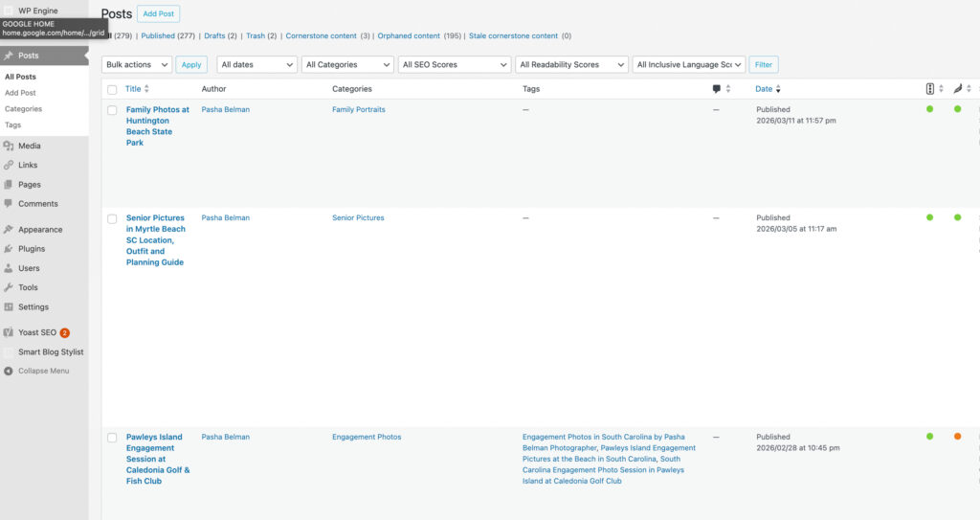
Task: Toggle the select-all posts checkbox
Action: (x=112, y=89)
